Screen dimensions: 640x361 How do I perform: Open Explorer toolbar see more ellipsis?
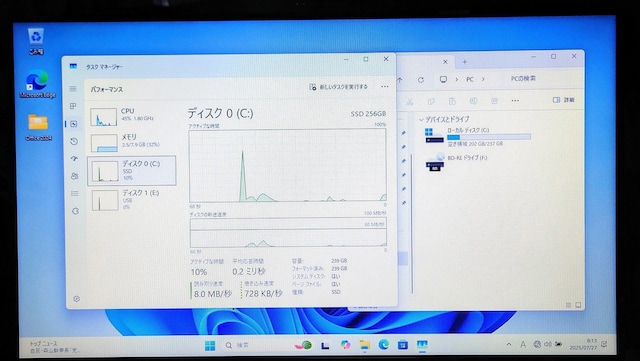click(515, 100)
